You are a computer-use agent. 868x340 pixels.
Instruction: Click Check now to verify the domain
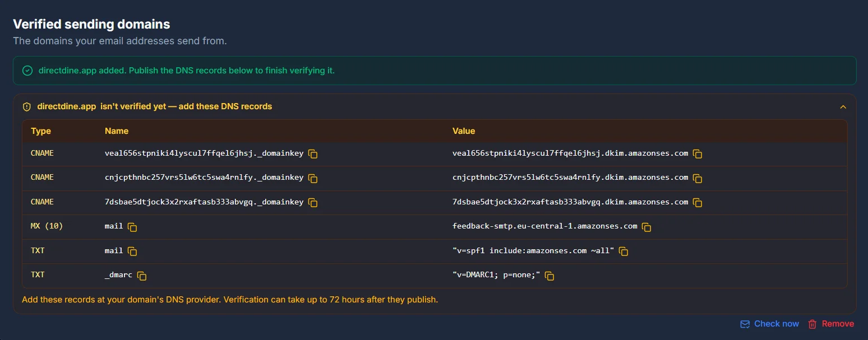click(x=769, y=324)
